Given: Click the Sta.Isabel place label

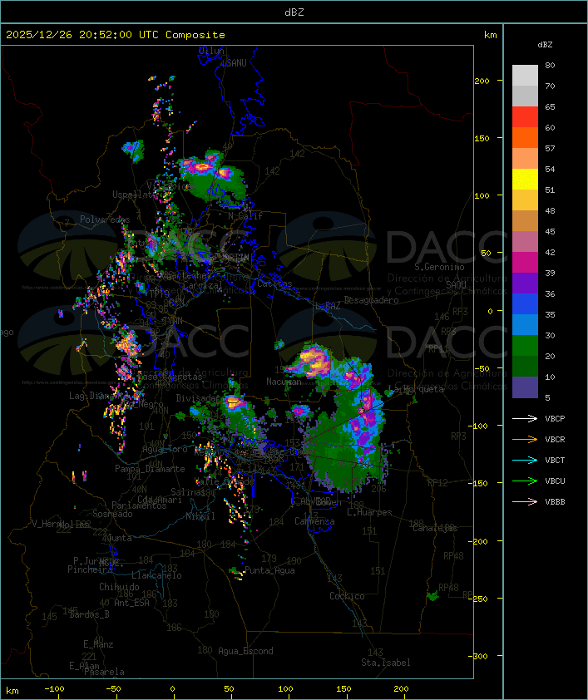Looking at the screenshot, I should [386, 663].
